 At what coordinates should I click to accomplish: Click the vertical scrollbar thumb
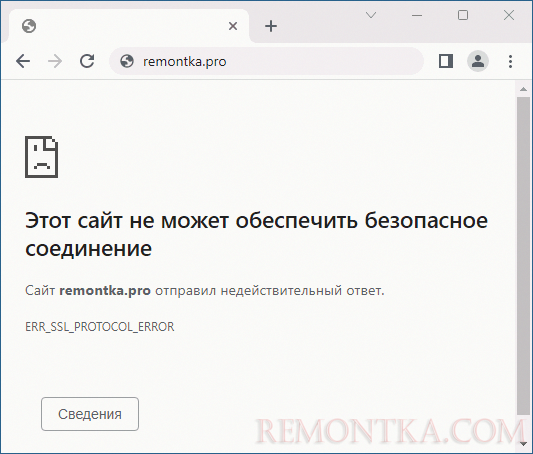(523, 256)
